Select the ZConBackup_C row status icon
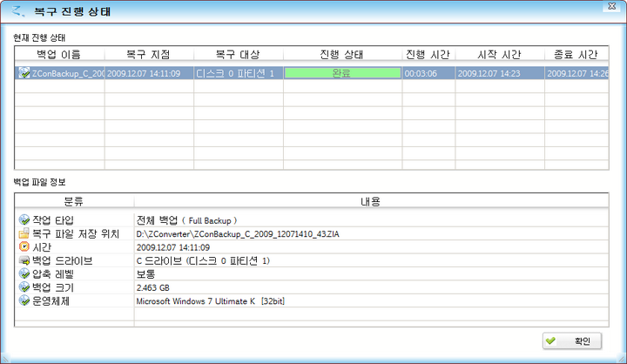 point(24,73)
